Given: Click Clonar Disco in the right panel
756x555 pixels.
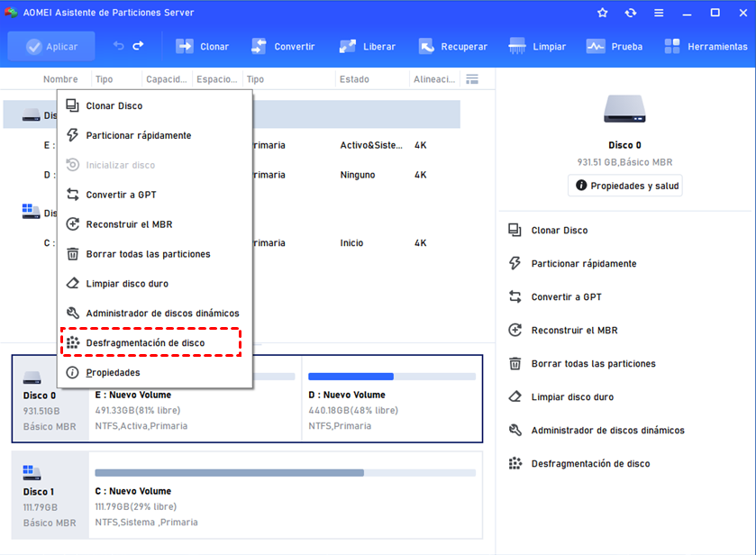Looking at the screenshot, I should [560, 231].
